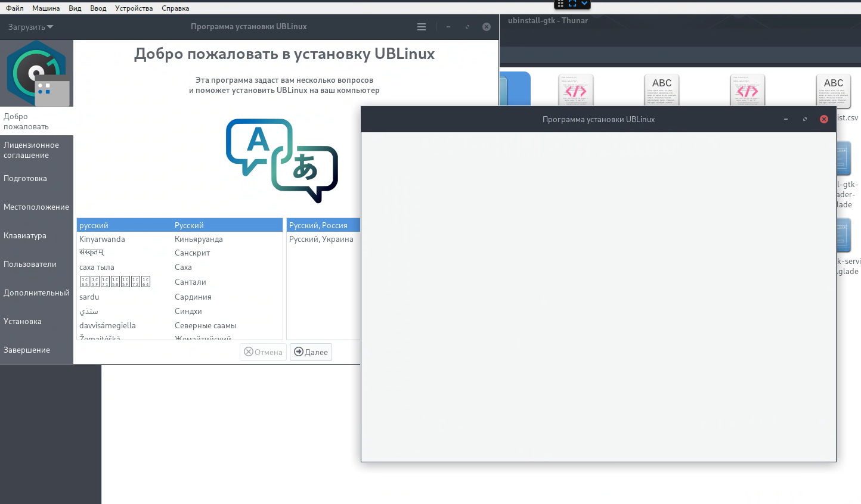Close the main installer window
The height and width of the screenshot is (504, 861).
click(x=487, y=27)
